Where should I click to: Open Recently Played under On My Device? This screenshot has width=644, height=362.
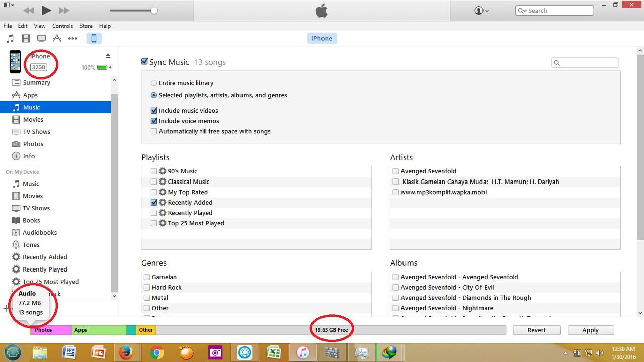[x=44, y=269]
